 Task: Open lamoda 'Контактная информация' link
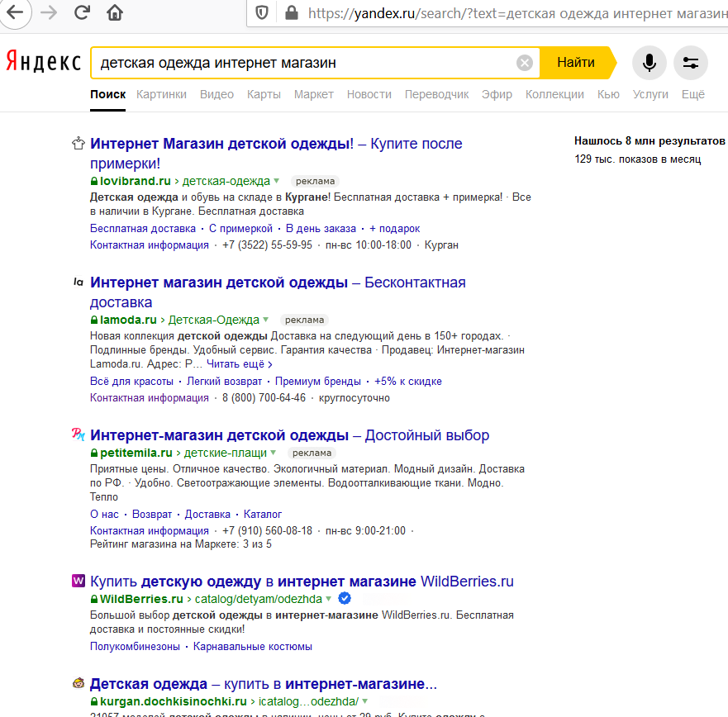point(149,397)
